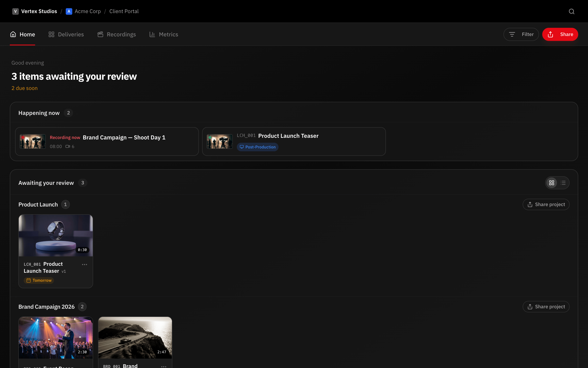The width and height of the screenshot is (588, 368).
Task: Share the Brand Campaign 2026 project
Action: click(546, 307)
